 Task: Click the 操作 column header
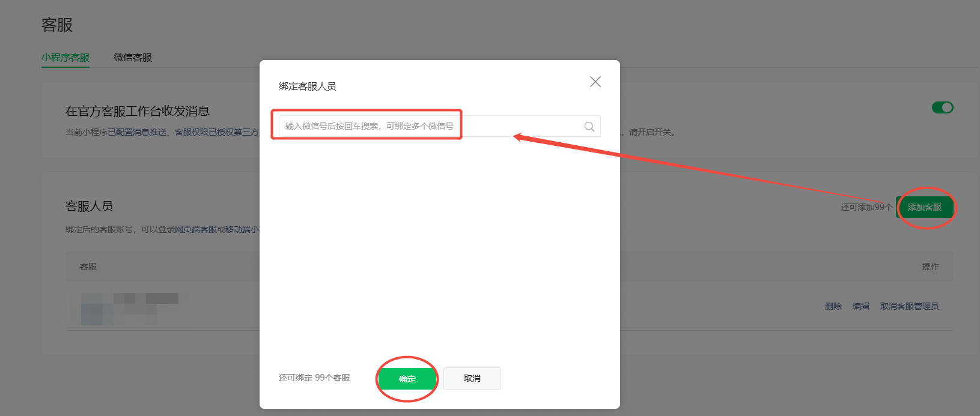coord(930,267)
